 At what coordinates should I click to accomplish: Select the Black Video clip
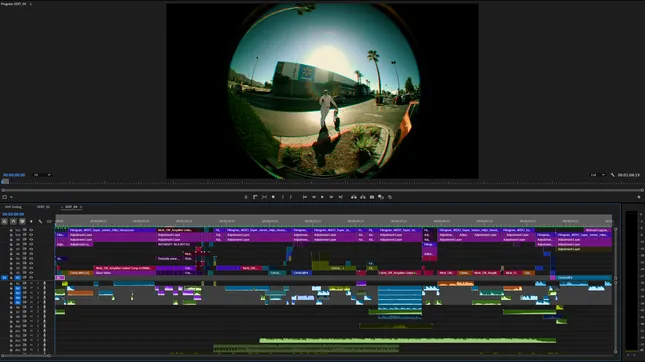coord(125,273)
